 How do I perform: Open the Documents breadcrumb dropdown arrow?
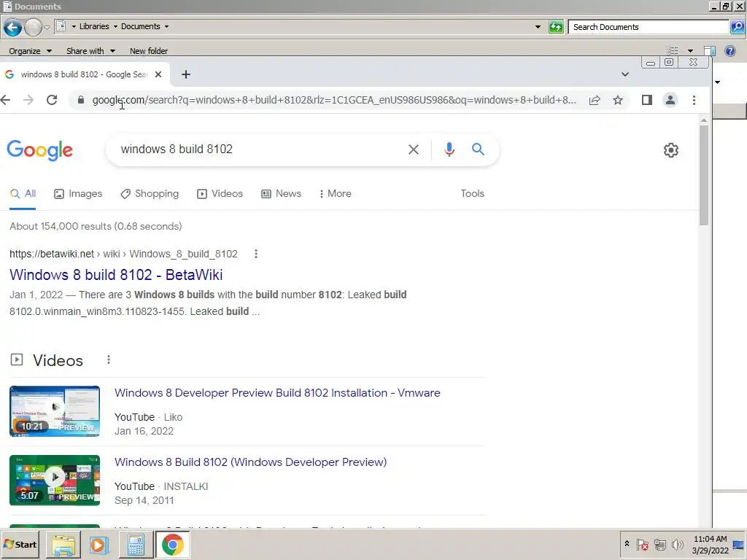tap(167, 27)
